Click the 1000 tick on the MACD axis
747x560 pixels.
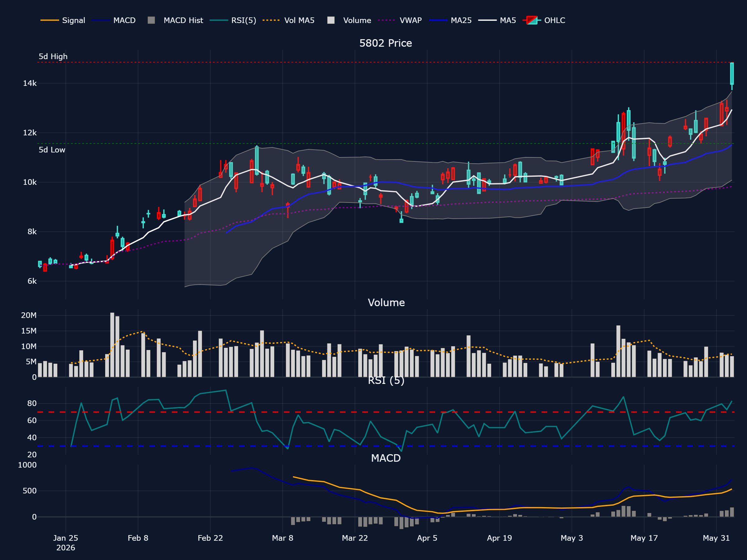pyautogui.click(x=27, y=465)
